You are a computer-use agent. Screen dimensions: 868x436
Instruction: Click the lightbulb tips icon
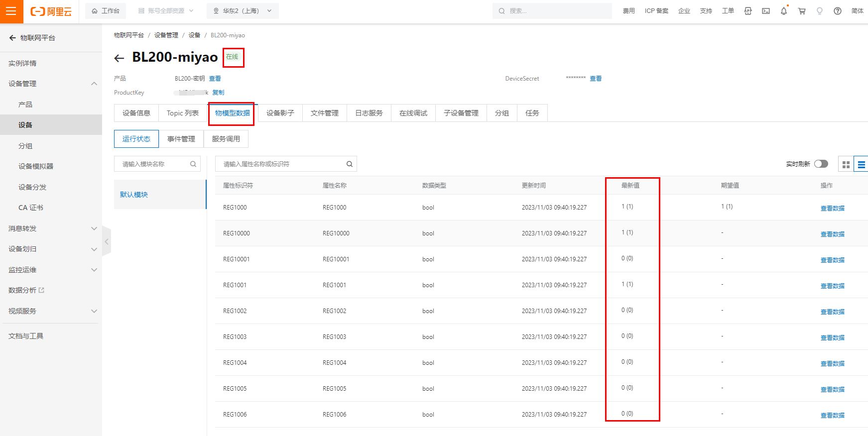click(x=820, y=11)
